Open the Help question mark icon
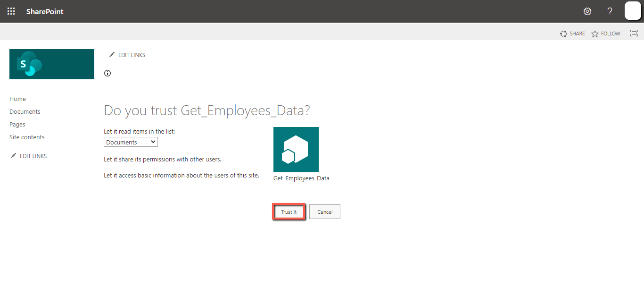The image size is (644, 295). (610, 11)
